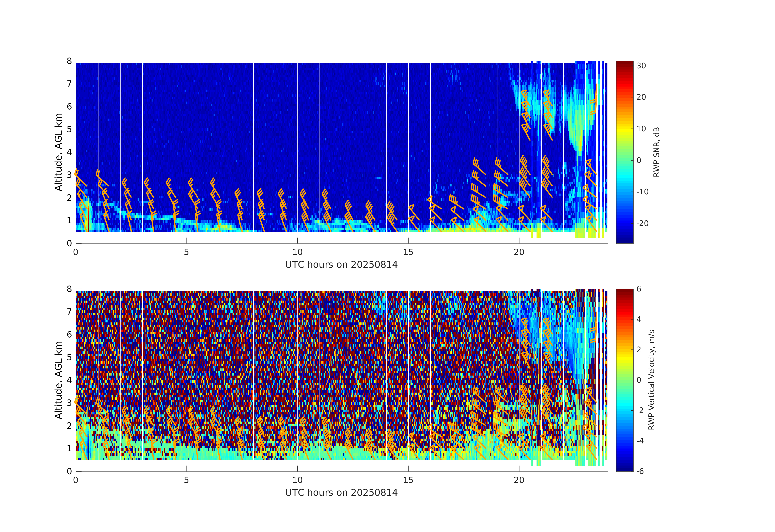
Task: Click the 'RWP Vertical Velocity, m/s' label
Action: click(651, 380)
